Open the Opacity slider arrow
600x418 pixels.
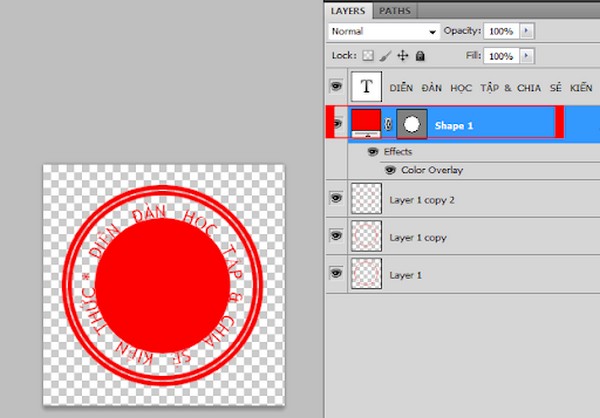[527, 31]
